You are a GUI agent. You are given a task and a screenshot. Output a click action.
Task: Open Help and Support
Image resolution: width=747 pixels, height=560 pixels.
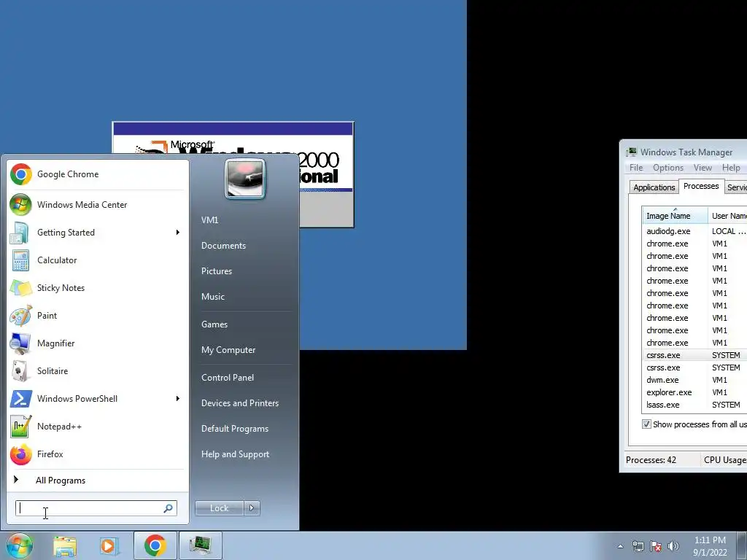tap(235, 454)
